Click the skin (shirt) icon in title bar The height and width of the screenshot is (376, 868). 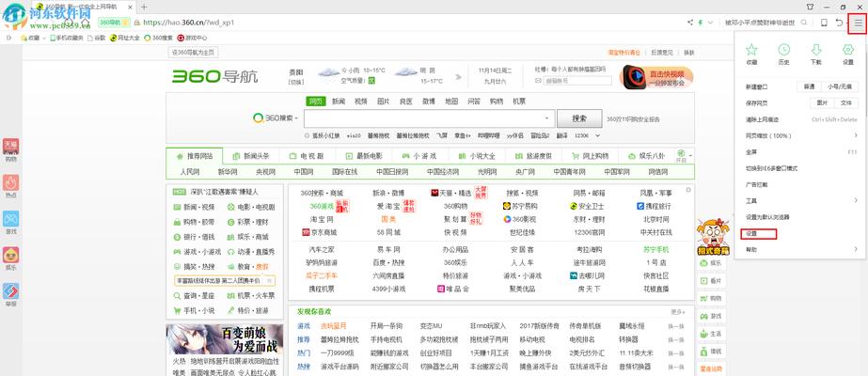[811, 7]
